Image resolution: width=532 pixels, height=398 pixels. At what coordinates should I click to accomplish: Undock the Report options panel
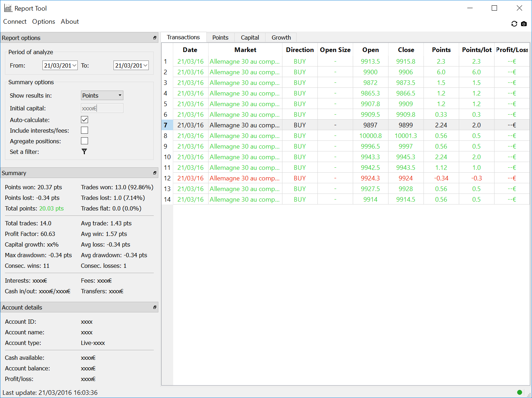pyautogui.click(x=154, y=38)
